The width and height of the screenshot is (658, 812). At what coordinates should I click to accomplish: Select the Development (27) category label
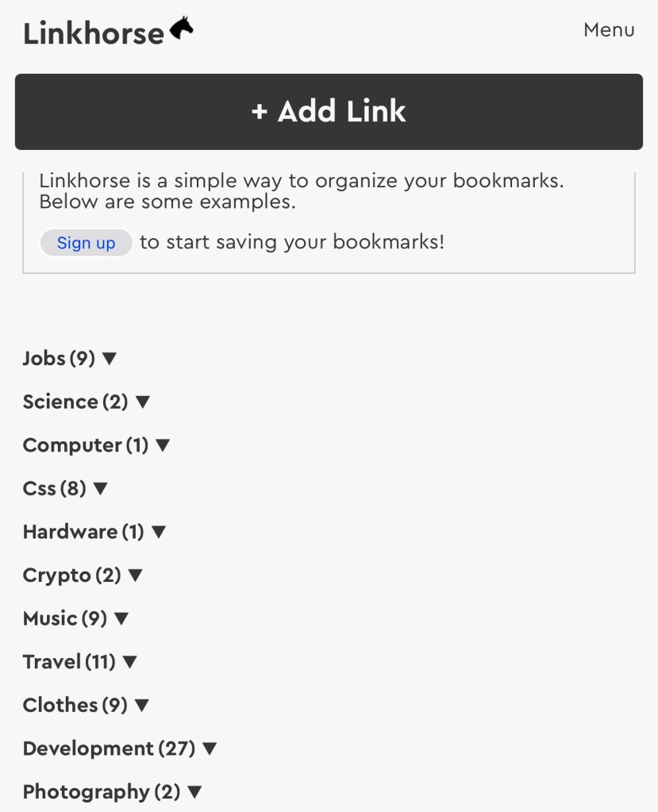point(109,749)
